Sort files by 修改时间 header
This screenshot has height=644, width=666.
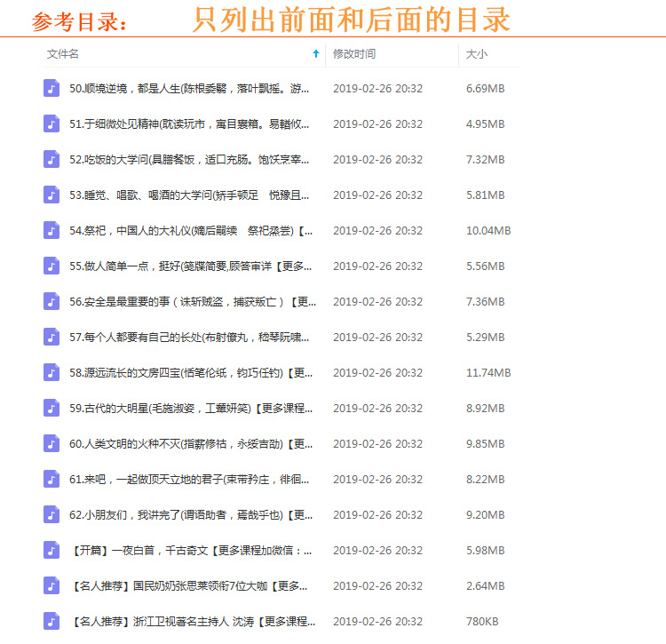(354, 54)
